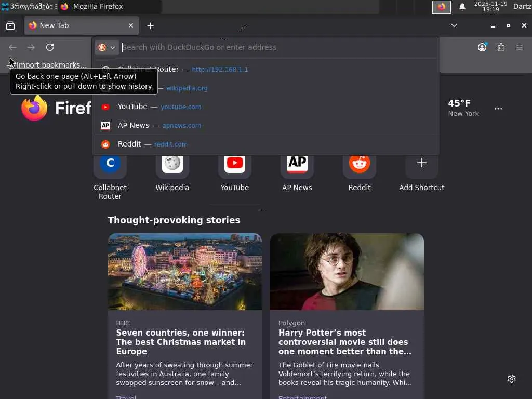Open new tab customize gear icon
Screen dimensions: 532x399
pos(512,379)
